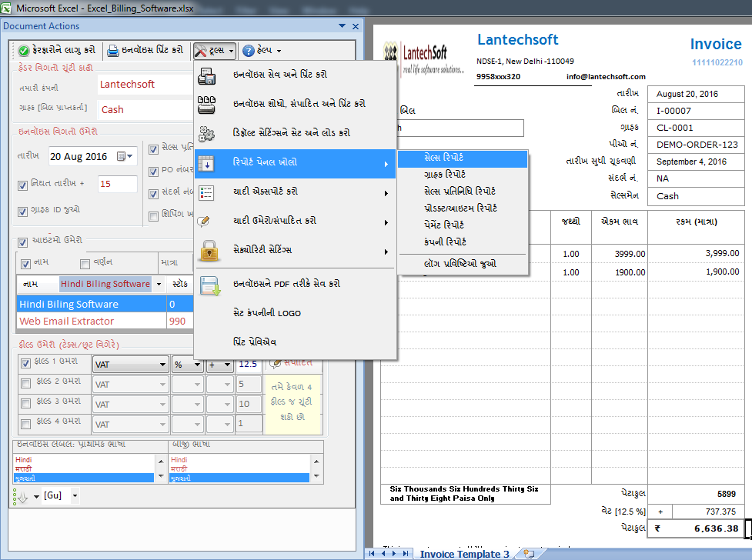Click the tools wrench icon

click(x=200, y=50)
